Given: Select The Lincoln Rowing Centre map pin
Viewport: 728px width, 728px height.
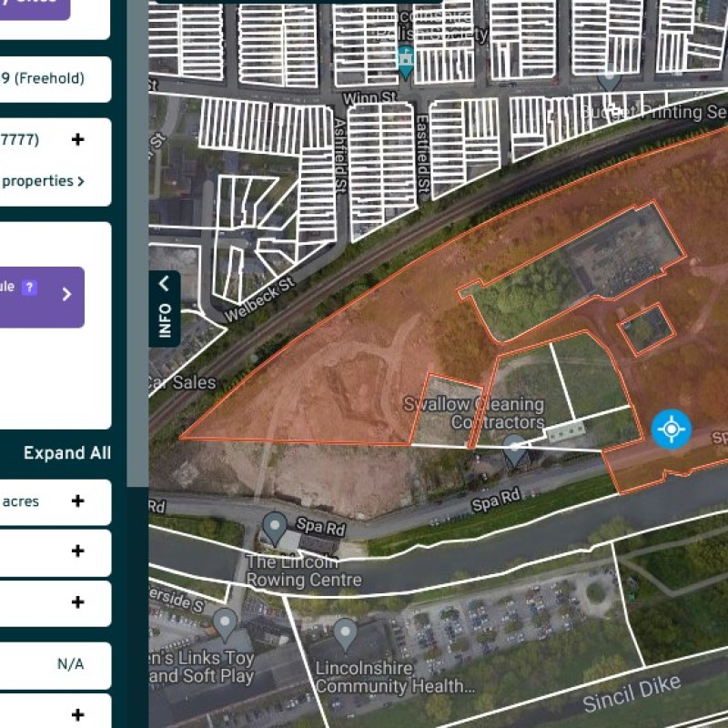Looking at the screenshot, I should coord(274,527).
